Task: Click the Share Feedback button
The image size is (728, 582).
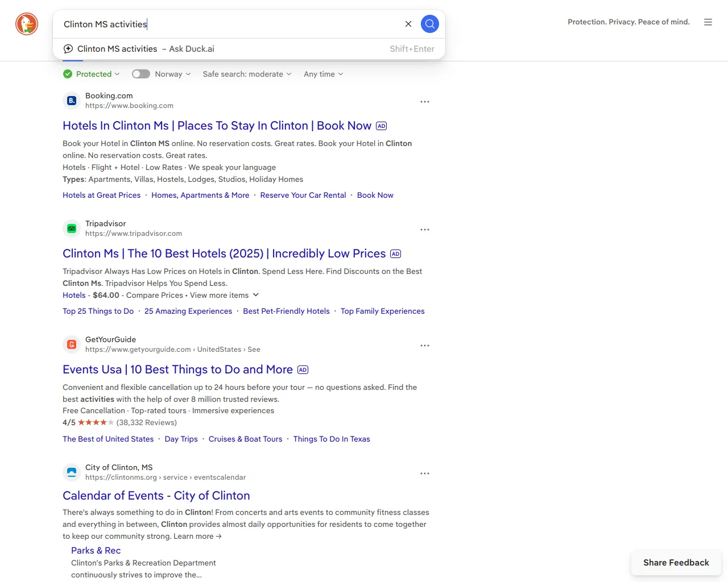Action: 676,563
